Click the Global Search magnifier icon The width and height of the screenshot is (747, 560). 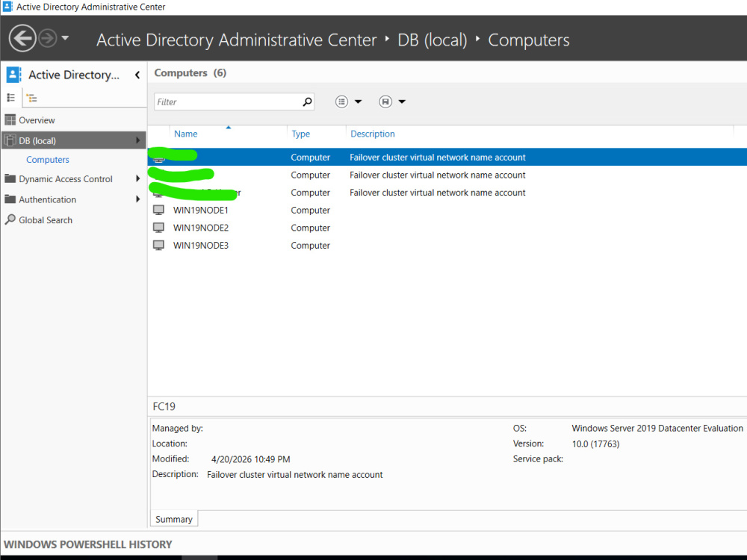pos(10,220)
